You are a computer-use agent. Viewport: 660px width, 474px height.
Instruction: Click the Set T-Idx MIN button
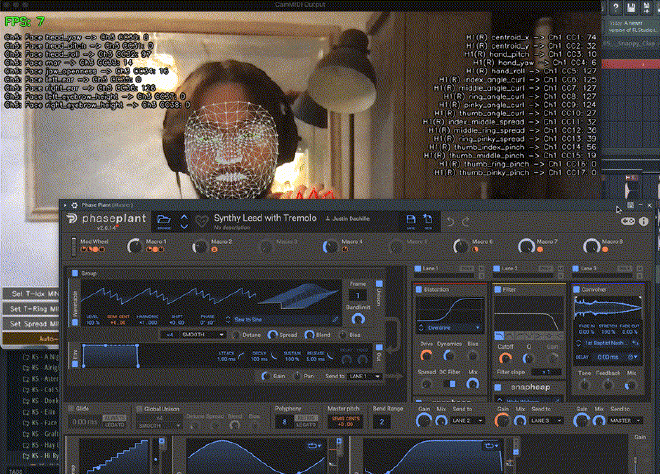coord(31,294)
